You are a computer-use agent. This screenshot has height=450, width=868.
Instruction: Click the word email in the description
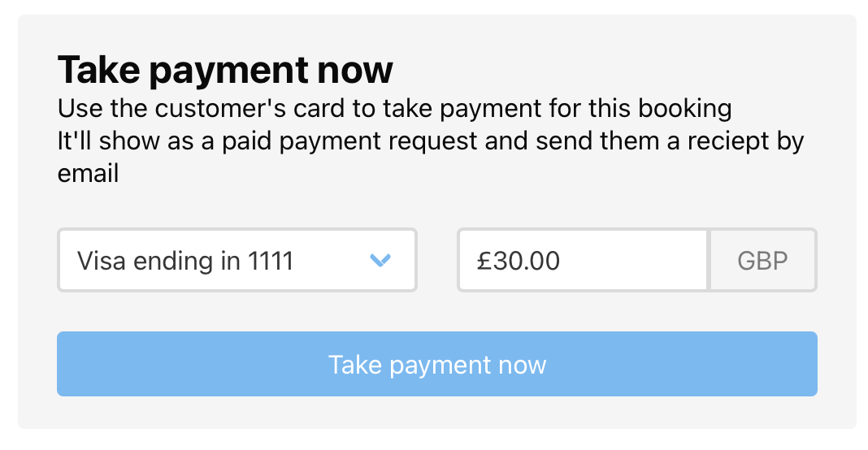(x=88, y=173)
